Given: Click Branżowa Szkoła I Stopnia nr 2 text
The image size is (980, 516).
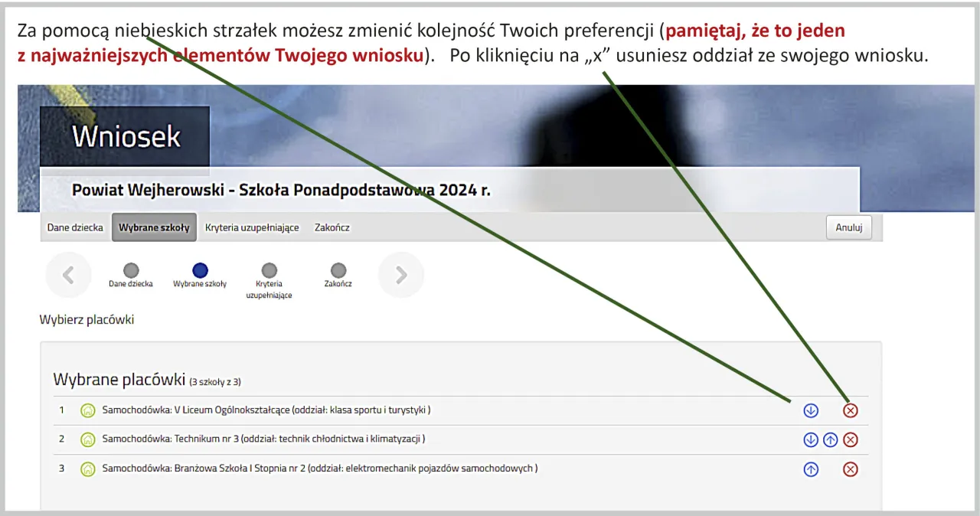Looking at the screenshot, I should (320, 468).
